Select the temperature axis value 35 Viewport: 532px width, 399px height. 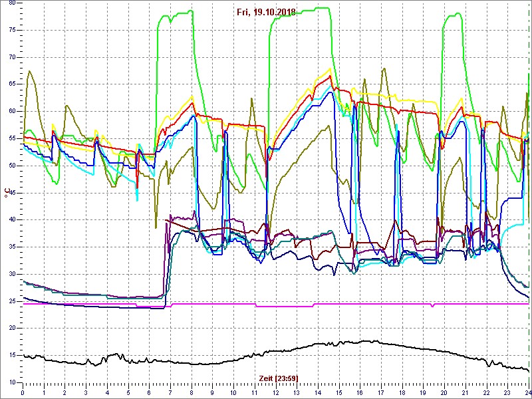[11, 247]
